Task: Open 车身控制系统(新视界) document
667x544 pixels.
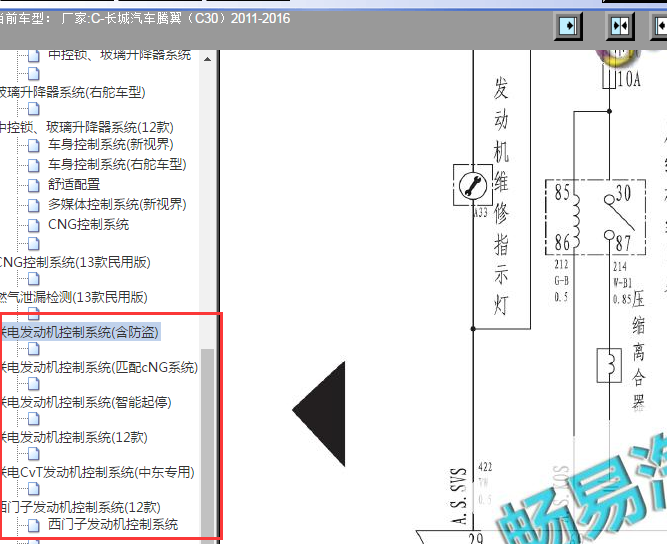Action: coord(111,145)
